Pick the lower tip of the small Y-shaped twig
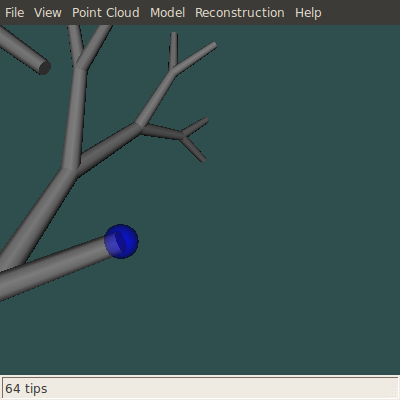 (x=203, y=160)
